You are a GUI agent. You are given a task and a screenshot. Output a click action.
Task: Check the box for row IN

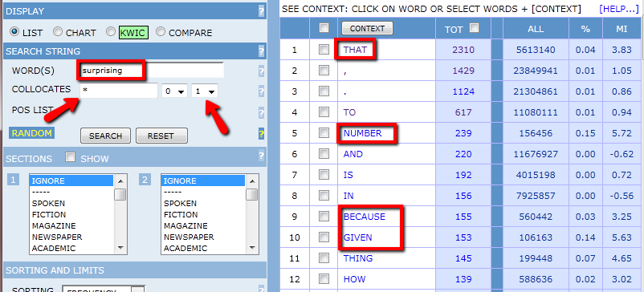(x=324, y=196)
